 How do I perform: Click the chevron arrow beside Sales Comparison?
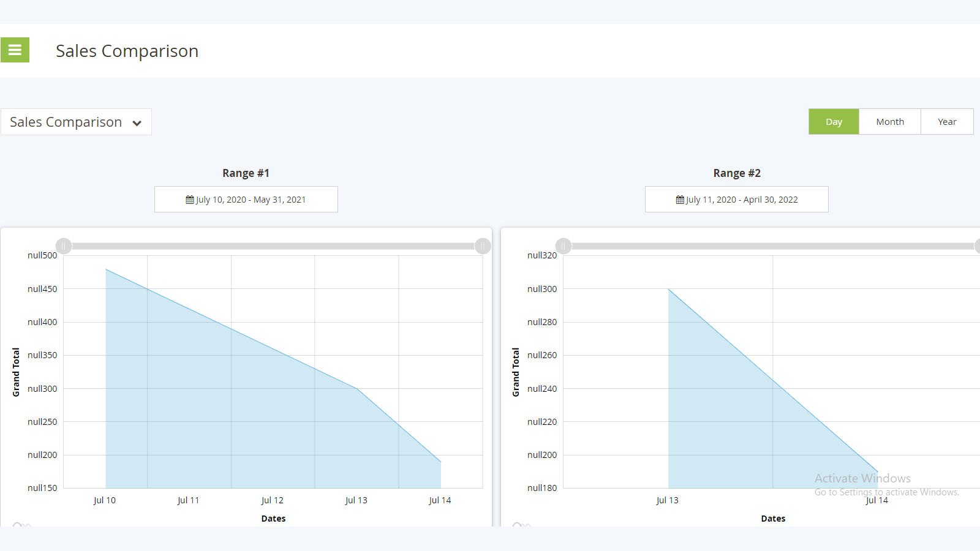[x=137, y=123]
